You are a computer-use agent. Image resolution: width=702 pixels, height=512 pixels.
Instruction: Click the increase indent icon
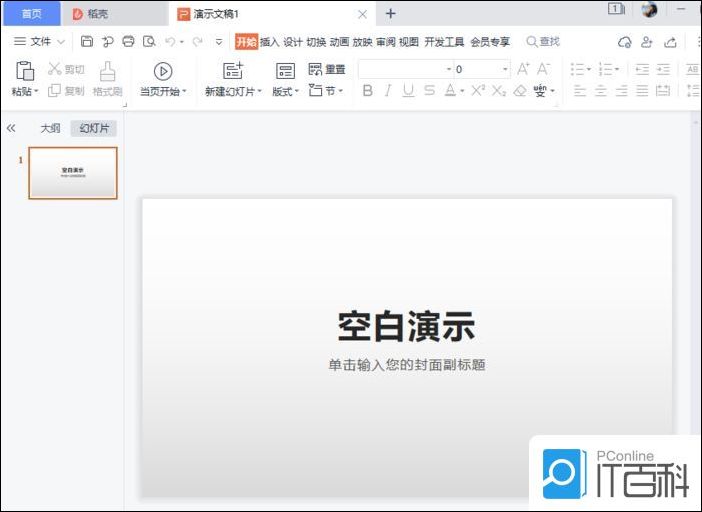coord(663,69)
